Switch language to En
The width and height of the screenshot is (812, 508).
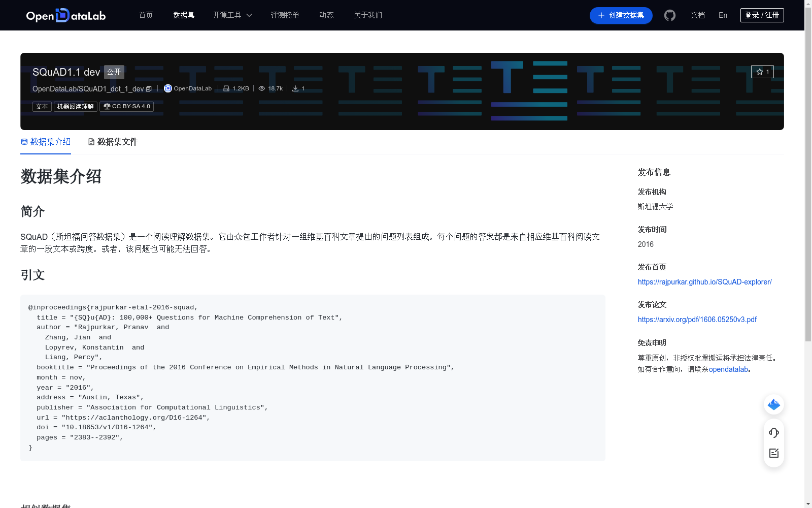click(x=723, y=15)
